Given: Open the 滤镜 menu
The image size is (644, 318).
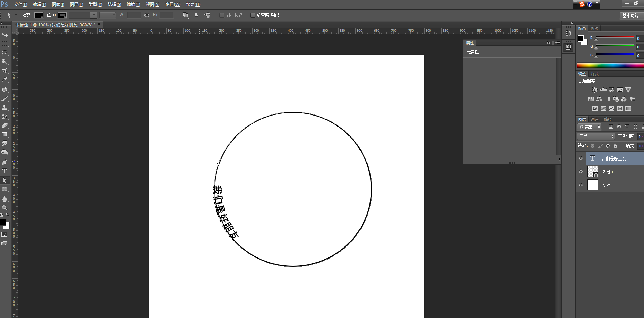Looking at the screenshot, I should pos(133,4).
